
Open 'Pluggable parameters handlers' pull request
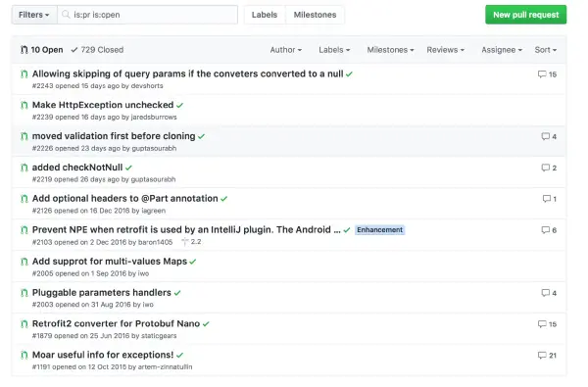102,293
